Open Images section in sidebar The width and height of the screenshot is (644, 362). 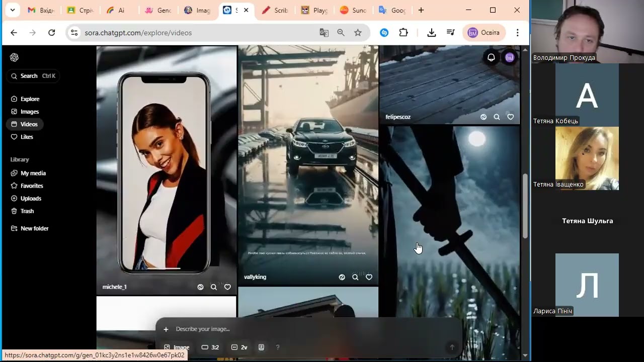[25, 112]
